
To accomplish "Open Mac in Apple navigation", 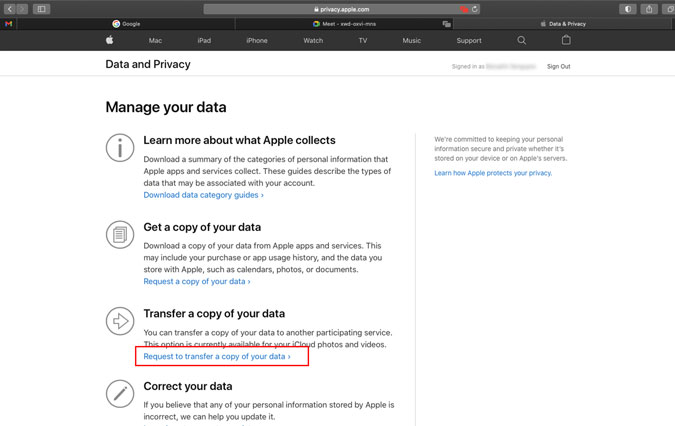I will coord(155,40).
